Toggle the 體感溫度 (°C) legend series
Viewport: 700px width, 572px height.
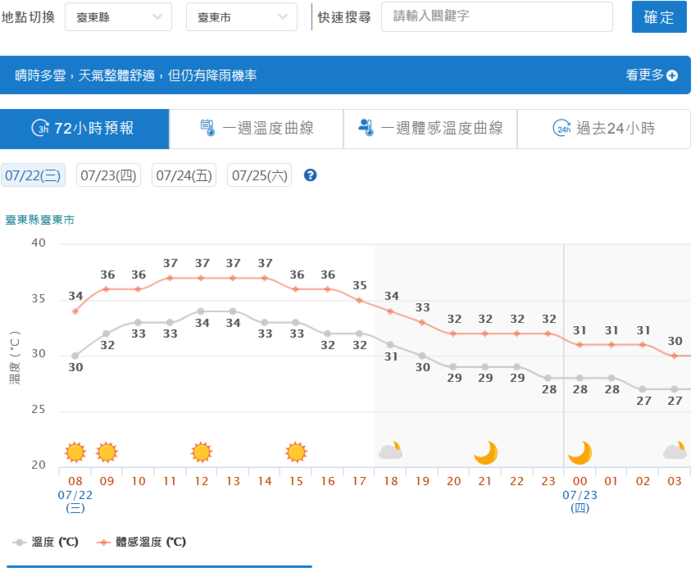tap(142, 542)
